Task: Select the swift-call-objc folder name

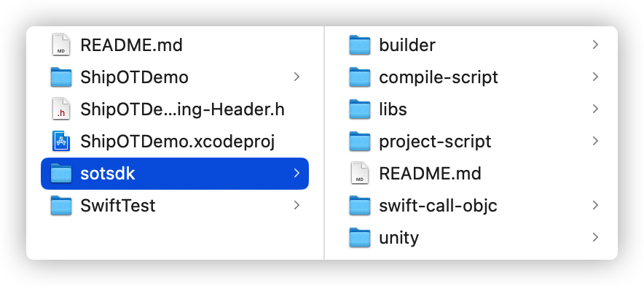Action: pos(438,206)
